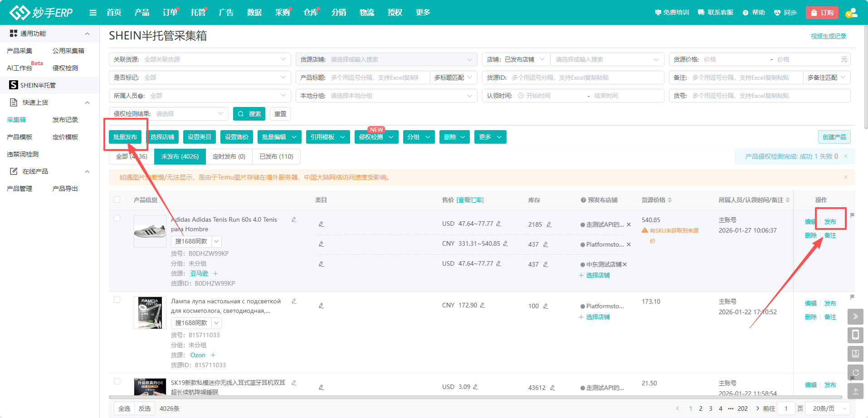The width and height of the screenshot is (868, 418).
Task: Click the hamburger menu icon in header
Action: 93,13
